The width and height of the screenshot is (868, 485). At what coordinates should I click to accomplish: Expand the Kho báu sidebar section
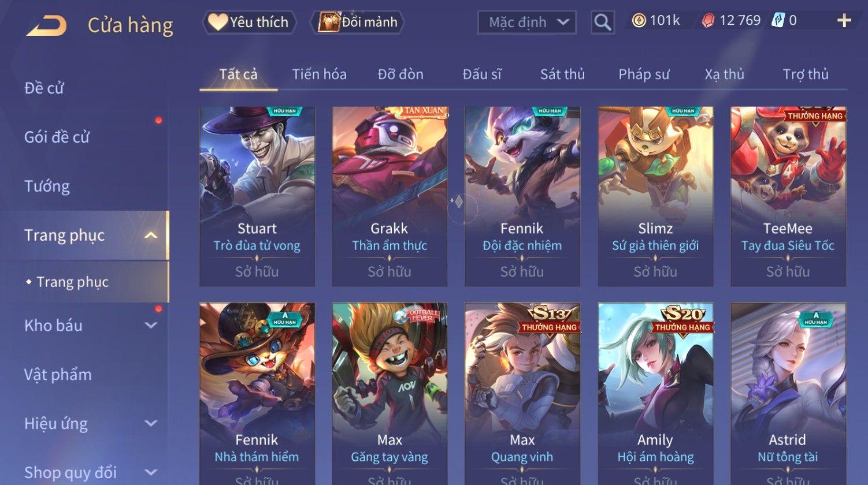click(151, 325)
